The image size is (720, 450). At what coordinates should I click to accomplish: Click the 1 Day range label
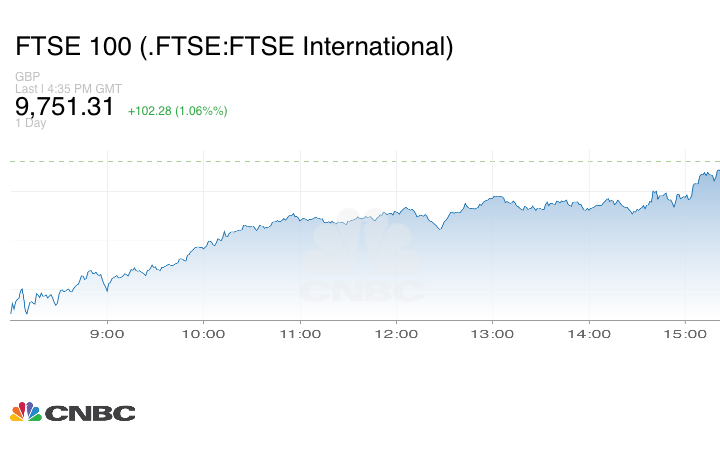tap(29, 124)
